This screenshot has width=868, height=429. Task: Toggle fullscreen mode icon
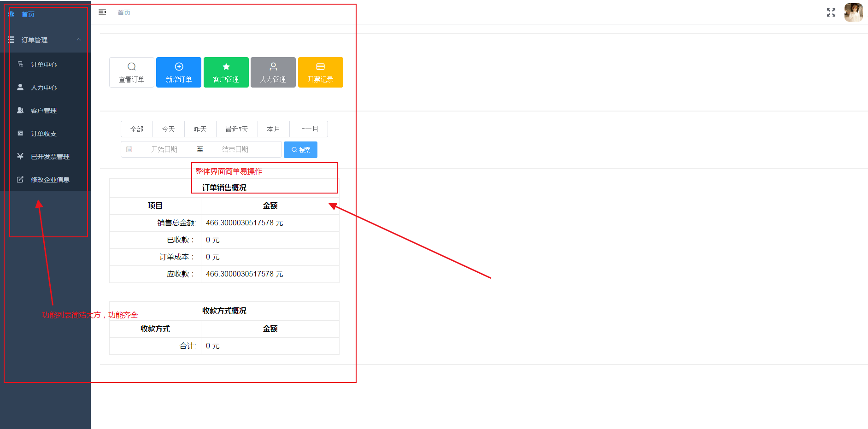[x=831, y=12]
